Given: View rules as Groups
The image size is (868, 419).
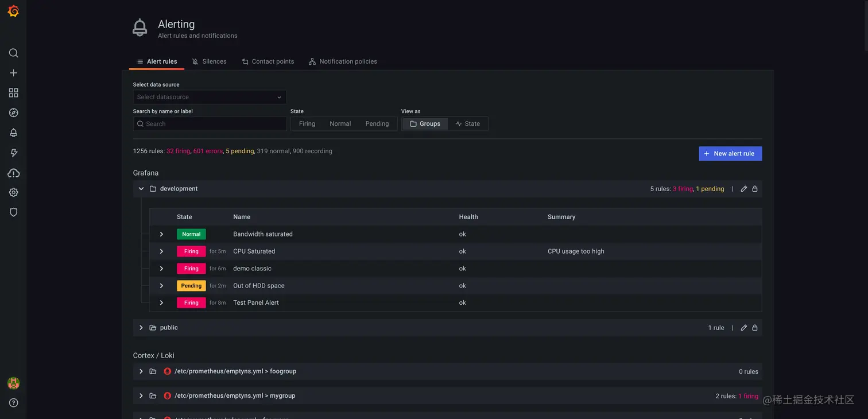Looking at the screenshot, I should point(425,124).
